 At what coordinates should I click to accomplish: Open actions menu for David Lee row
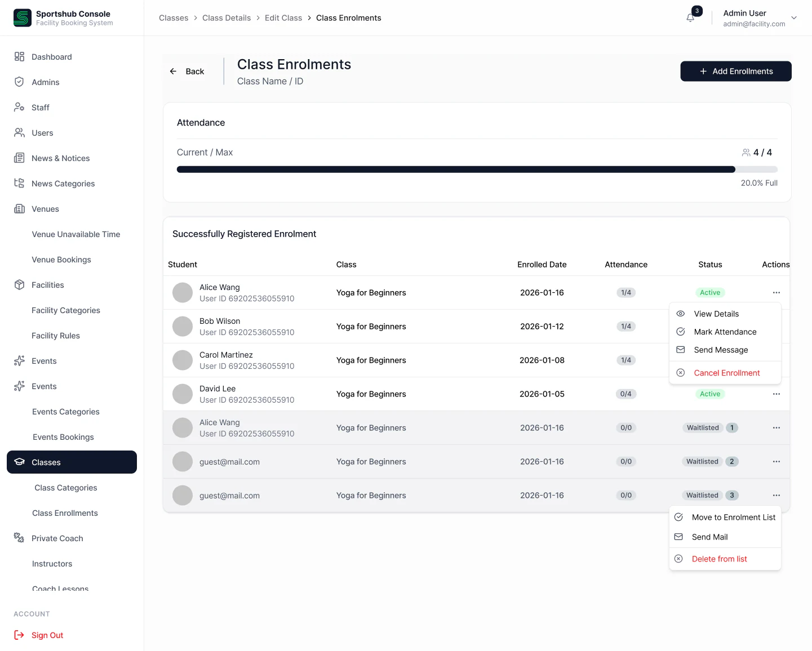point(776,394)
